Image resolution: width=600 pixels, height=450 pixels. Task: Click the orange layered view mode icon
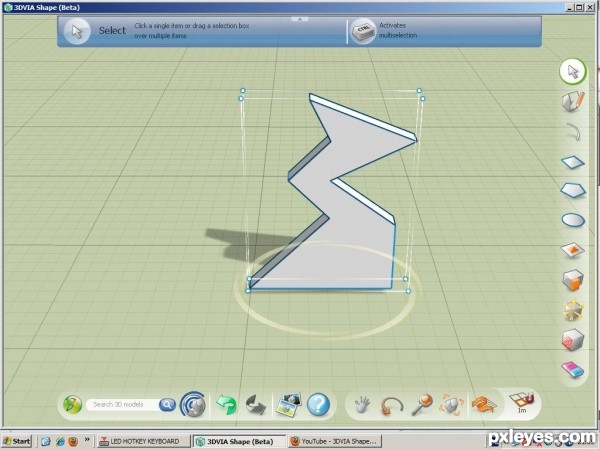coord(484,404)
